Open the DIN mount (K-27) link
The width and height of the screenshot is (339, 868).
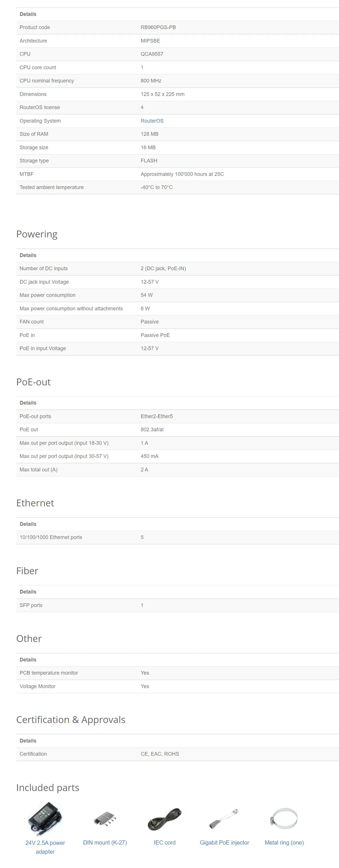pyautogui.click(x=105, y=843)
